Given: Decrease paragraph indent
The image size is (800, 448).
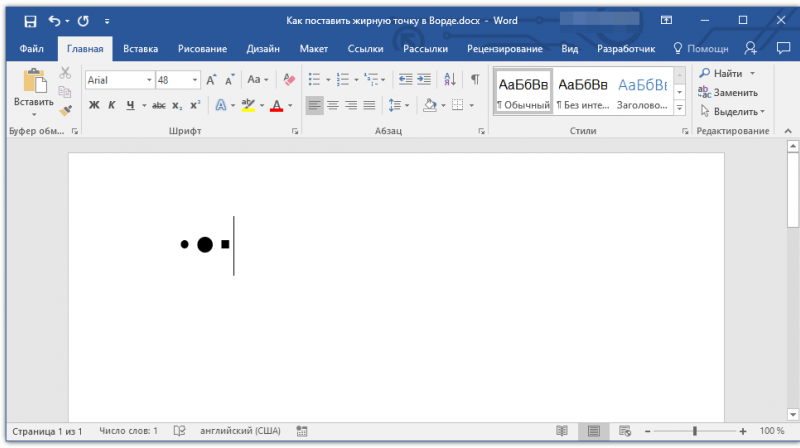Looking at the screenshot, I should pos(406,79).
